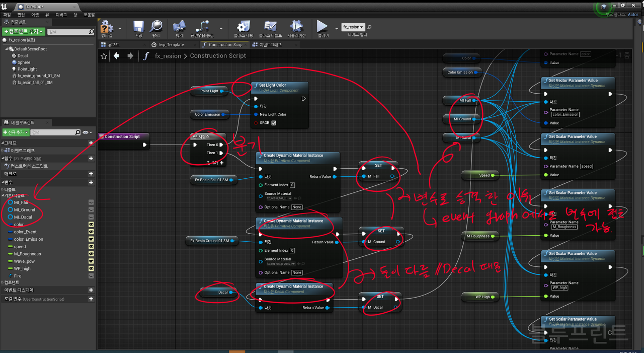
Task: Open the 편집 (Edit) menu
Action: tap(21, 15)
